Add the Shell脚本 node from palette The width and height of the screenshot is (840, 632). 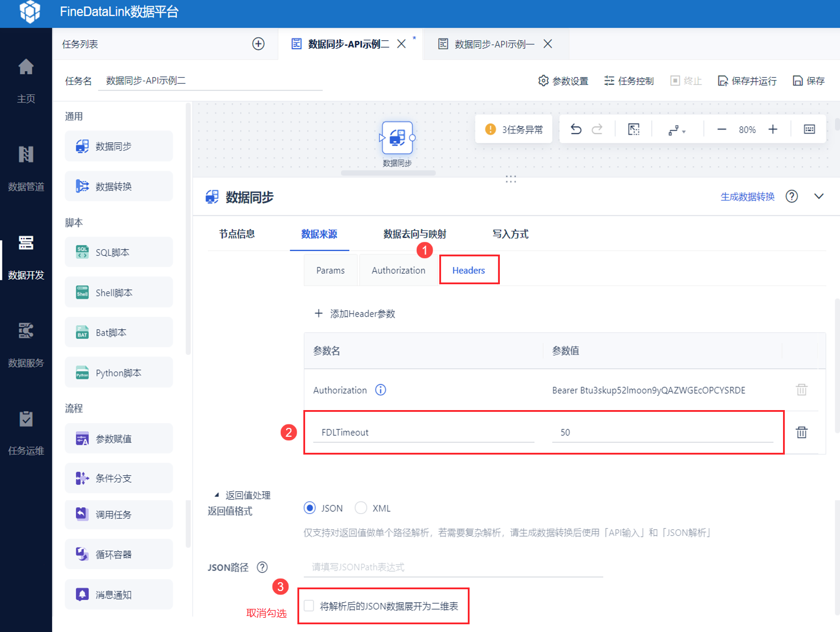pos(119,293)
